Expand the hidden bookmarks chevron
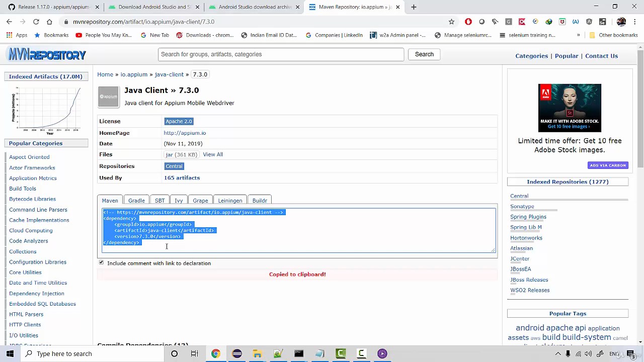This screenshot has height=362, width=644. tap(579, 35)
